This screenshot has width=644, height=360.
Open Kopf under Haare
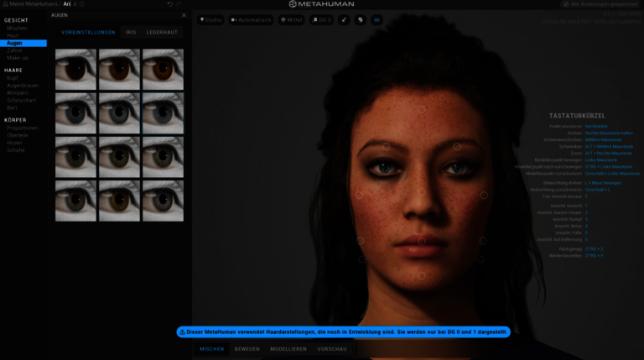(x=13, y=78)
